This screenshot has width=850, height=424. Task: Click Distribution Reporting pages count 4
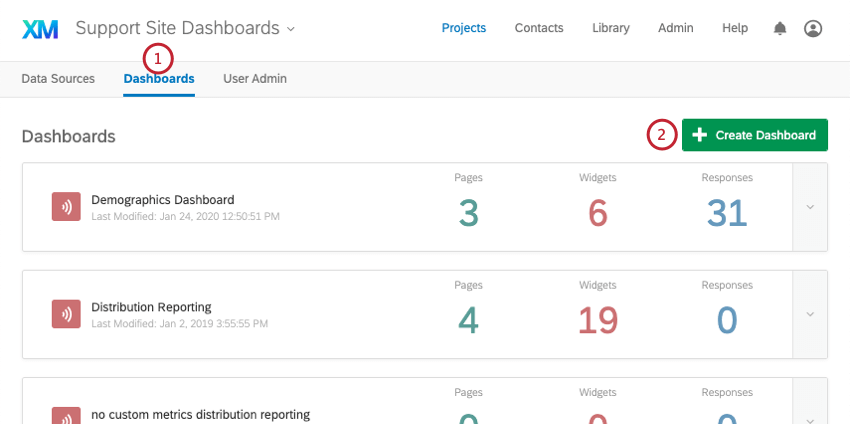(468, 320)
